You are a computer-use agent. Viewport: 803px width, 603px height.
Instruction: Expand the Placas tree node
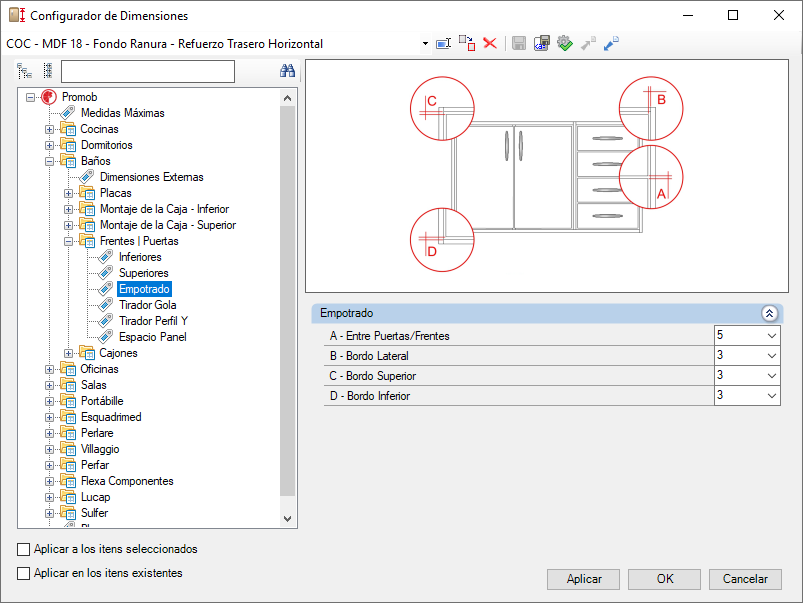tap(68, 194)
